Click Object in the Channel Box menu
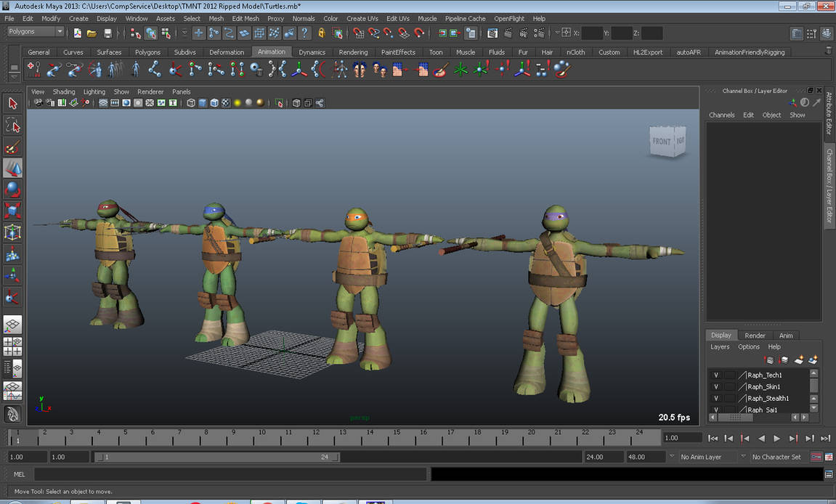 pos(771,115)
